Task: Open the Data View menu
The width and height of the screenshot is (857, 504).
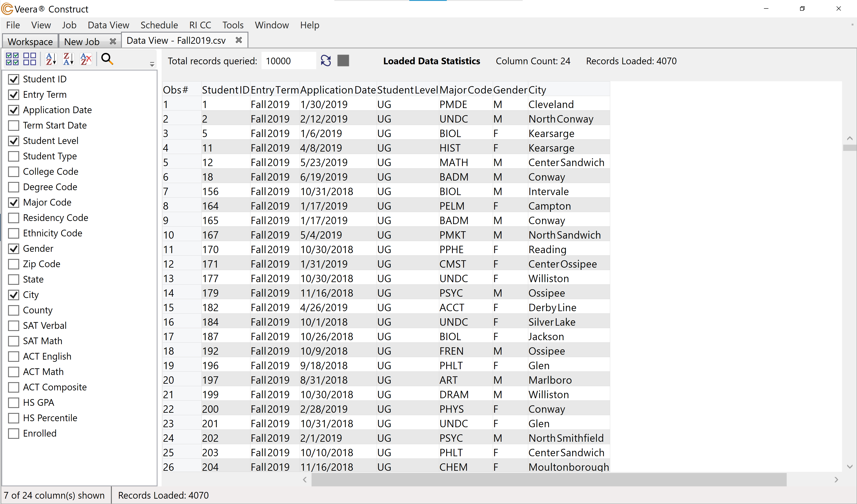Action: click(108, 25)
